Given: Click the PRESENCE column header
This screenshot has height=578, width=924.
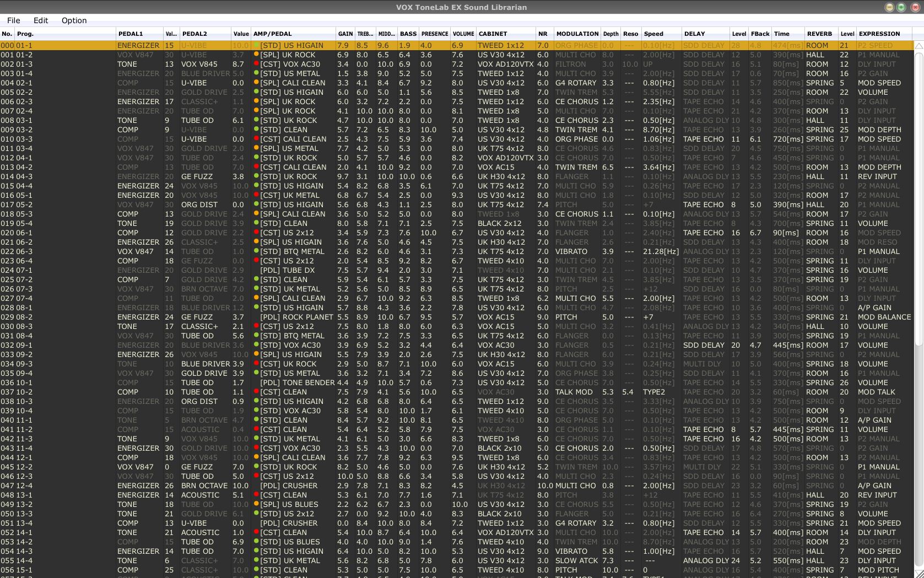Looking at the screenshot, I should [435, 34].
